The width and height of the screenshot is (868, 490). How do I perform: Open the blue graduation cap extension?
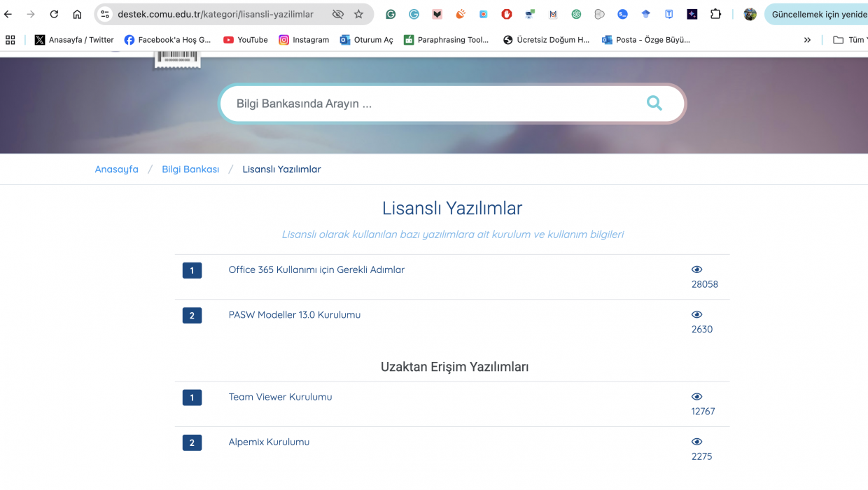tap(645, 14)
